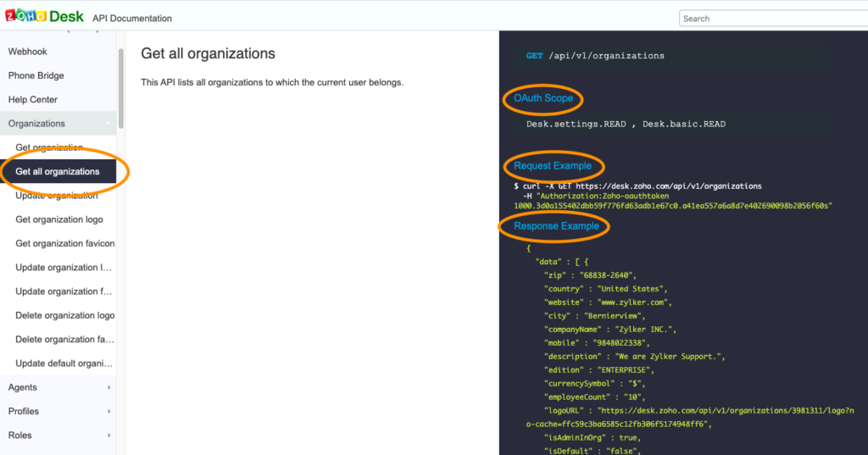Open the Help Center section
The width and height of the screenshot is (868, 455).
(x=33, y=100)
